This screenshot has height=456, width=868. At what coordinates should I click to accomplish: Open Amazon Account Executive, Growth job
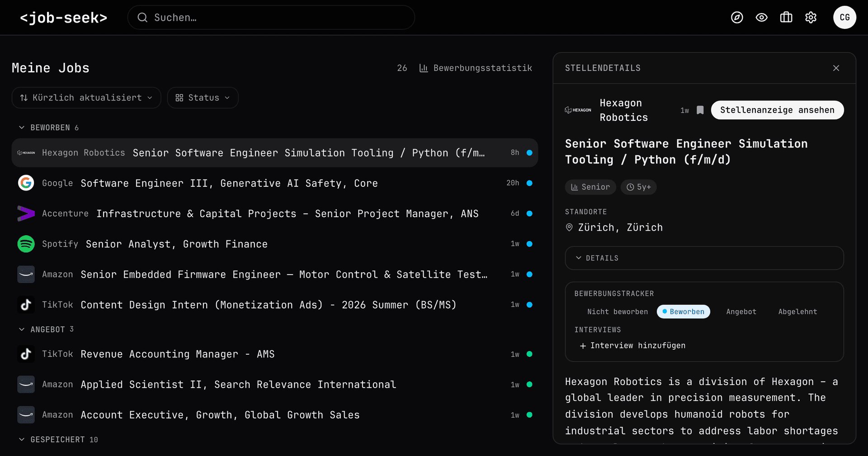(x=275, y=414)
